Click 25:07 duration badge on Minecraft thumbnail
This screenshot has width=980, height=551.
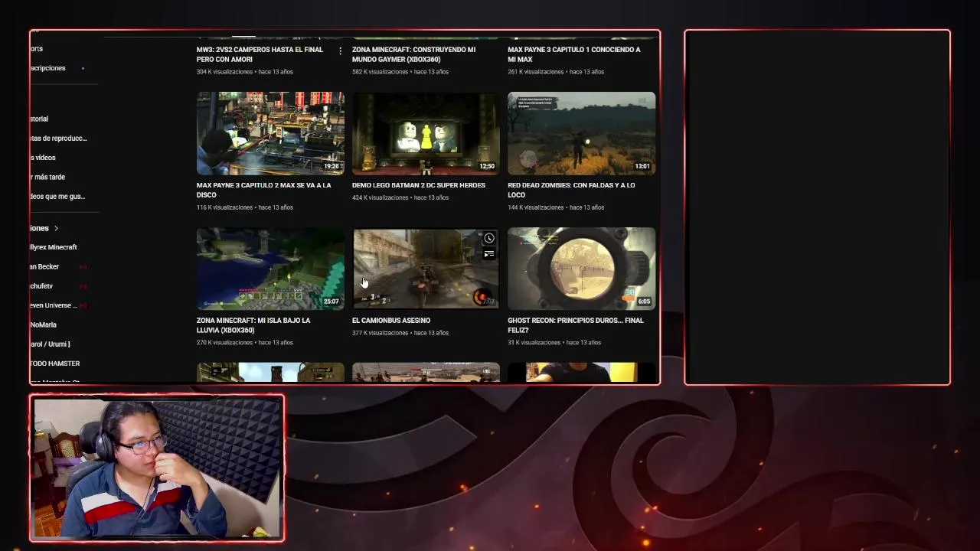331,302
